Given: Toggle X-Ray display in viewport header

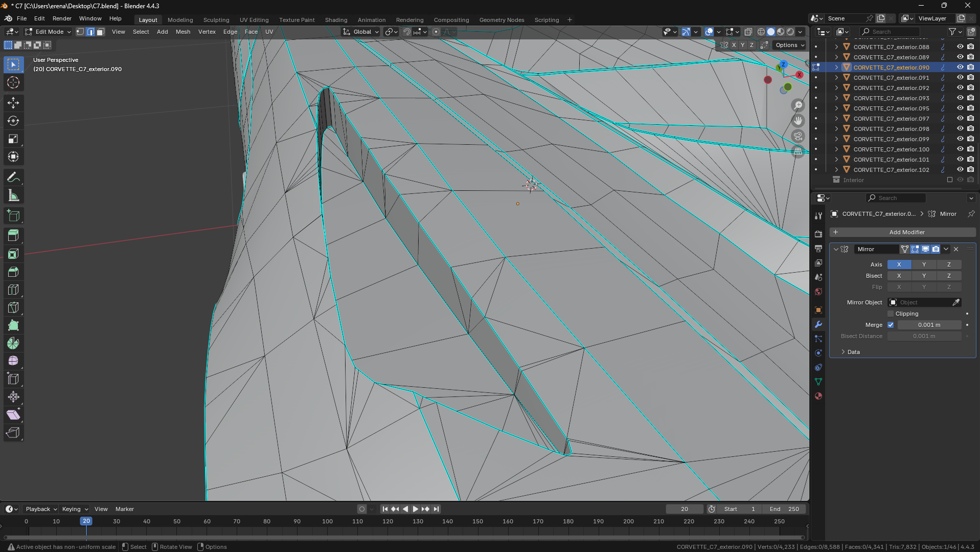Looking at the screenshot, I should click(x=748, y=32).
